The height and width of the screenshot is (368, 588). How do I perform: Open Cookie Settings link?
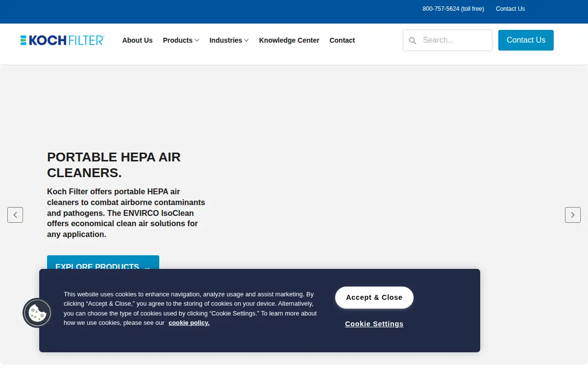coord(374,324)
